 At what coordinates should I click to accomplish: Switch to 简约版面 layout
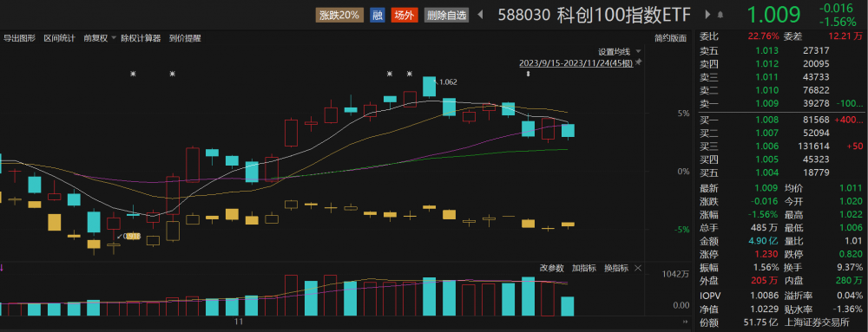[670, 39]
